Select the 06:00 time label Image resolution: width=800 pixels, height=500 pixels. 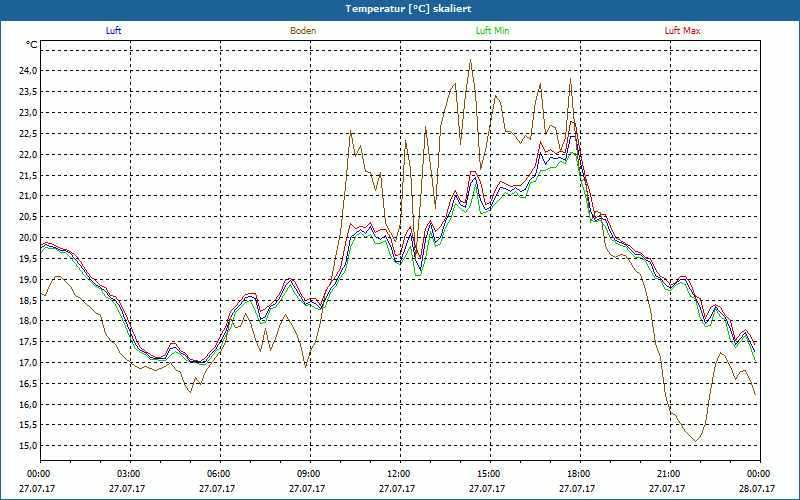click(219, 474)
